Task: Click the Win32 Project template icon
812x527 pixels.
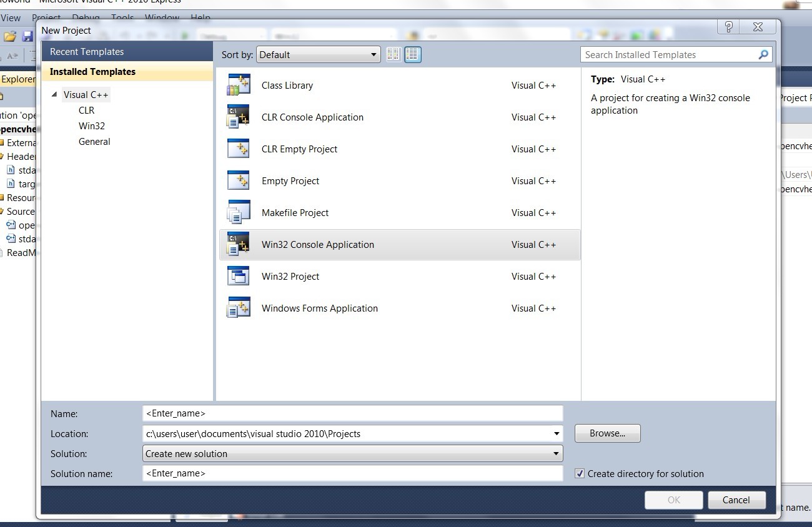Action: coord(238,275)
